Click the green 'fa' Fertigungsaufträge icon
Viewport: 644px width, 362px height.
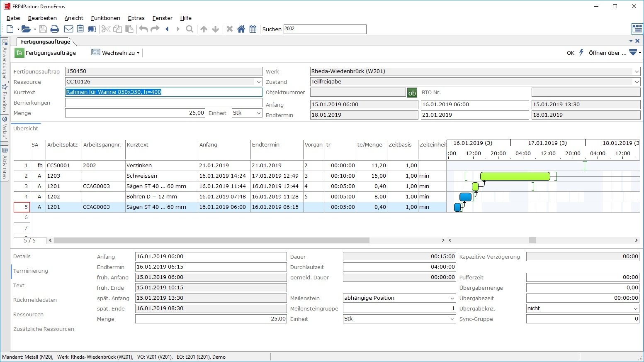coord(18,53)
